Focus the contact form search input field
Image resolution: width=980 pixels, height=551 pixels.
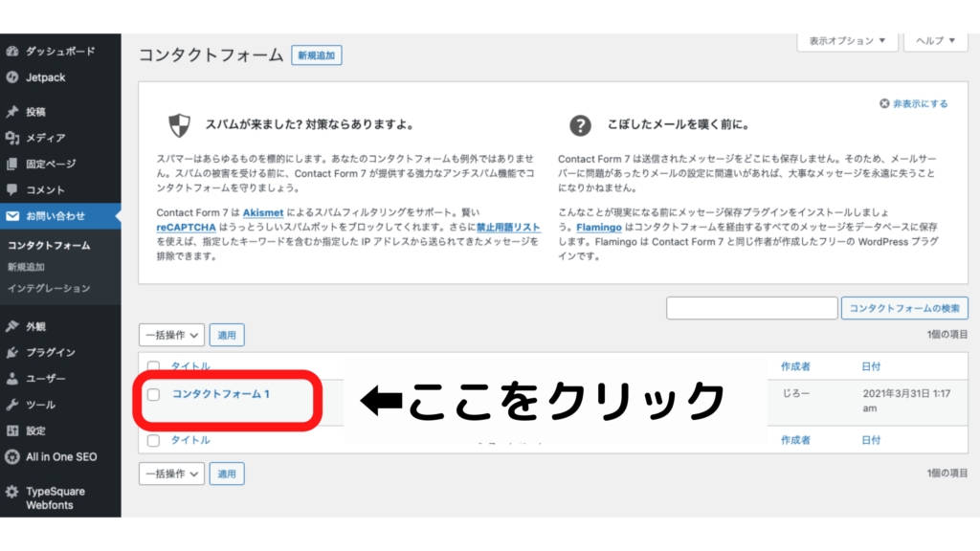(752, 308)
